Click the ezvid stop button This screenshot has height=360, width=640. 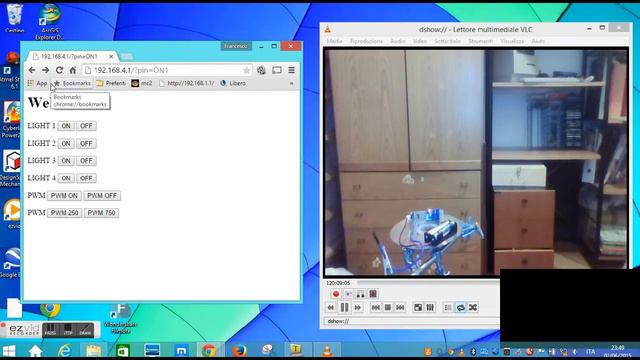click(68, 330)
